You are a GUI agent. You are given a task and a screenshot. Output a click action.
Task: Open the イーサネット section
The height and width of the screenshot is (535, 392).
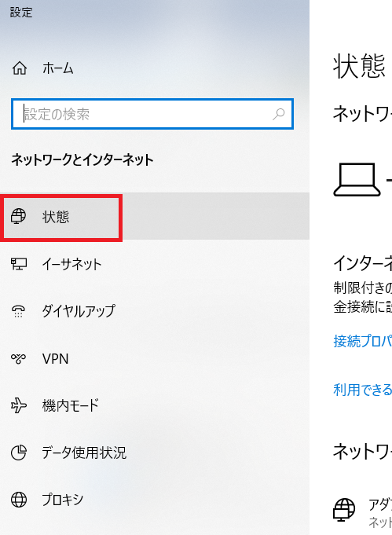point(155,264)
